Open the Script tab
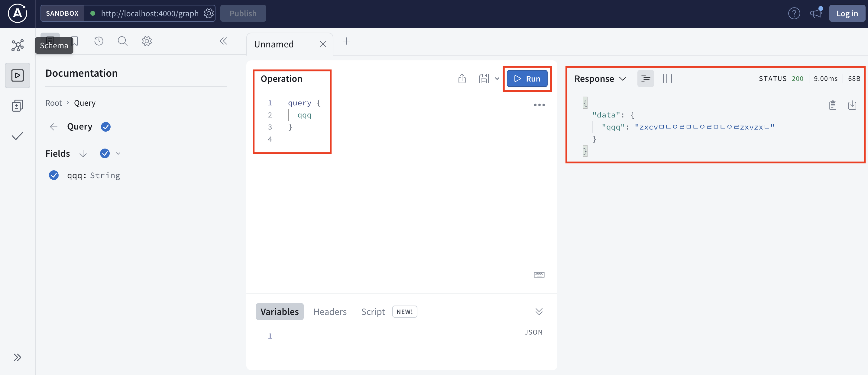Viewport: 868px width, 375px height. coord(373,312)
